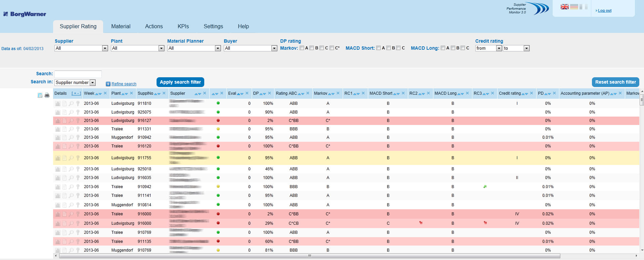Sort SupplNo column descending using down arrow
Screen dimensions: 644x260
pos(159,94)
